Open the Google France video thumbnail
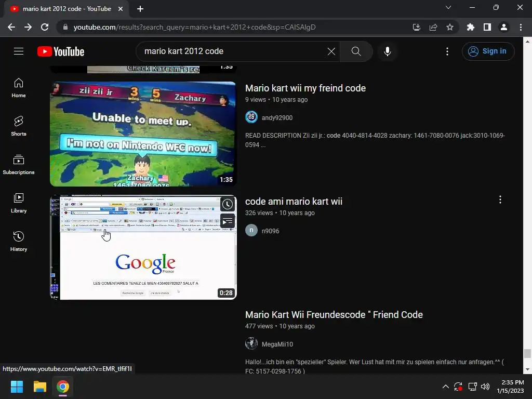 (x=143, y=247)
